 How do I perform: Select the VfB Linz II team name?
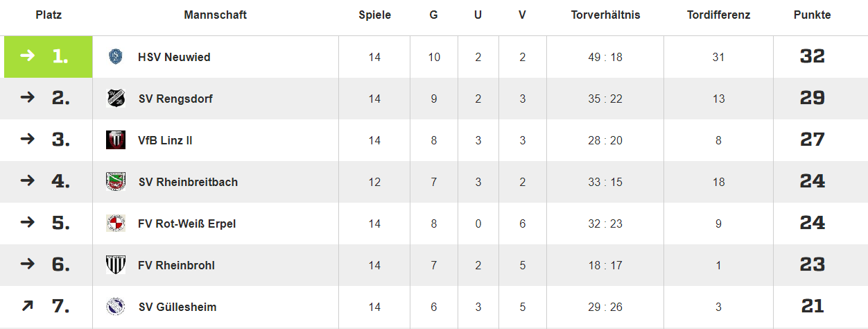[165, 140]
